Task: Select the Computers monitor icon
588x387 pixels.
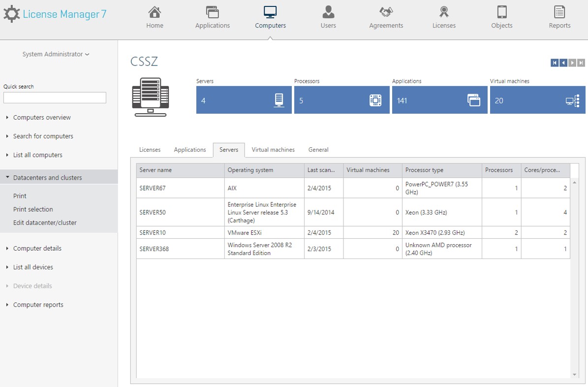Action: tap(270, 11)
